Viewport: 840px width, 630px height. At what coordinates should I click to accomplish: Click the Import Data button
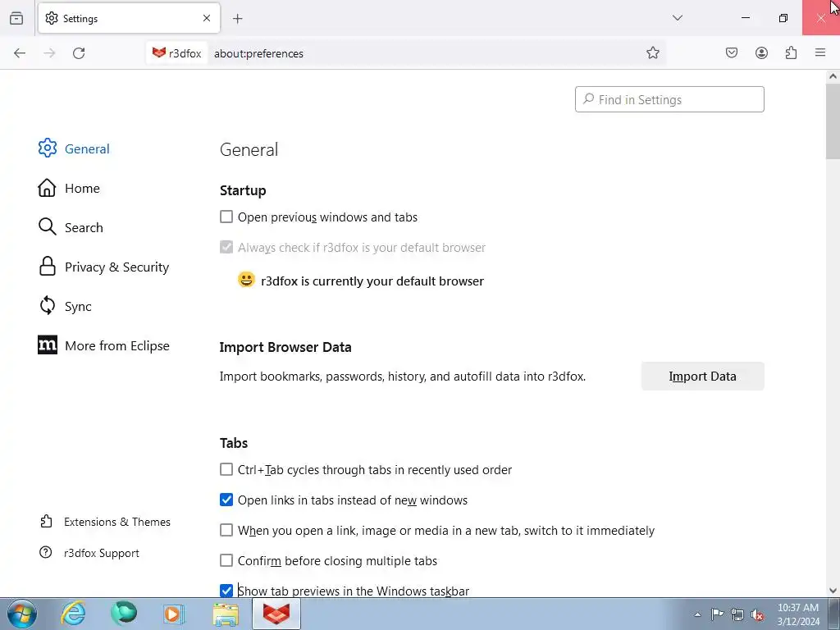pos(702,376)
